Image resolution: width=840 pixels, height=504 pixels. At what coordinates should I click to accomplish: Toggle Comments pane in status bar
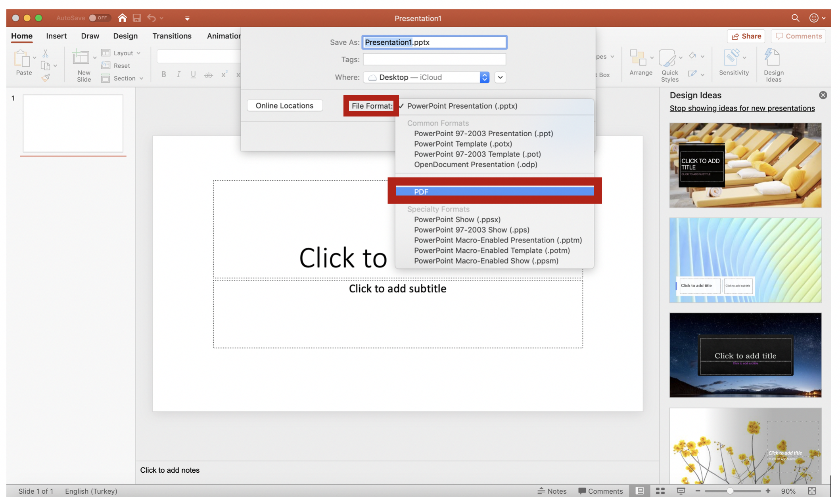[600, 491]
